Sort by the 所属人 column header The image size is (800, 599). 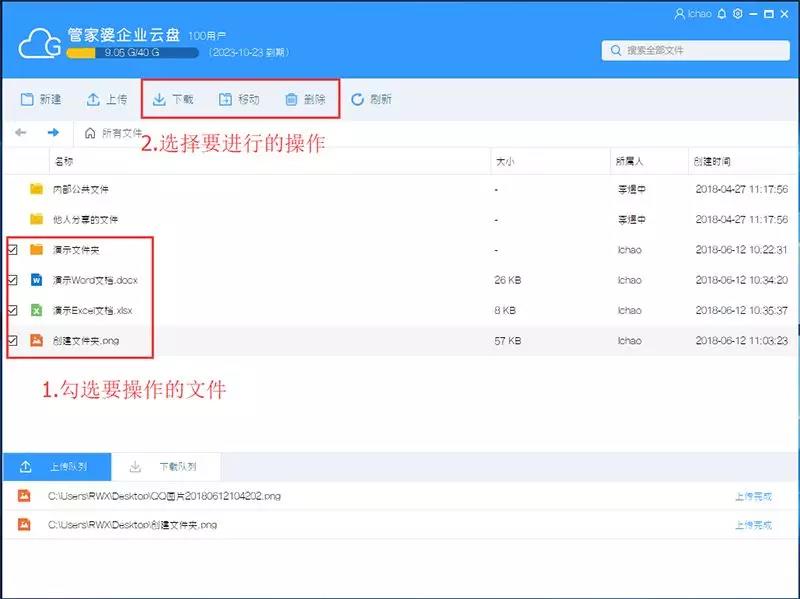(x=630, y=161)
